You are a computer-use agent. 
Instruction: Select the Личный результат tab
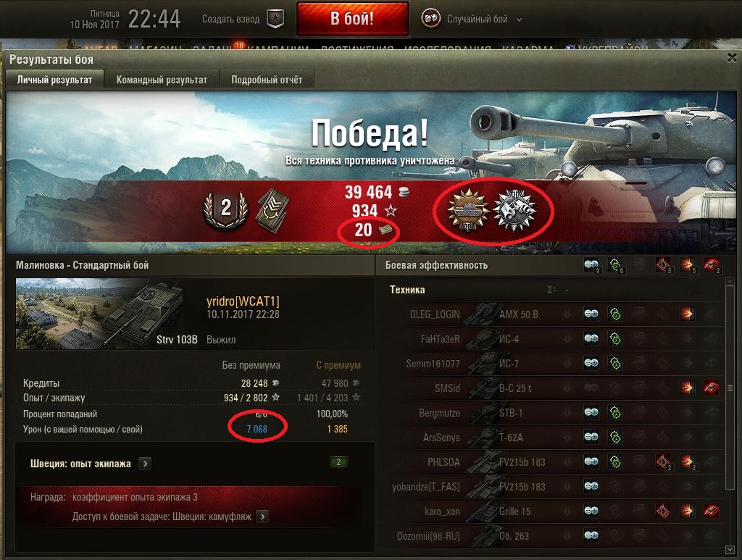(54, 80)
